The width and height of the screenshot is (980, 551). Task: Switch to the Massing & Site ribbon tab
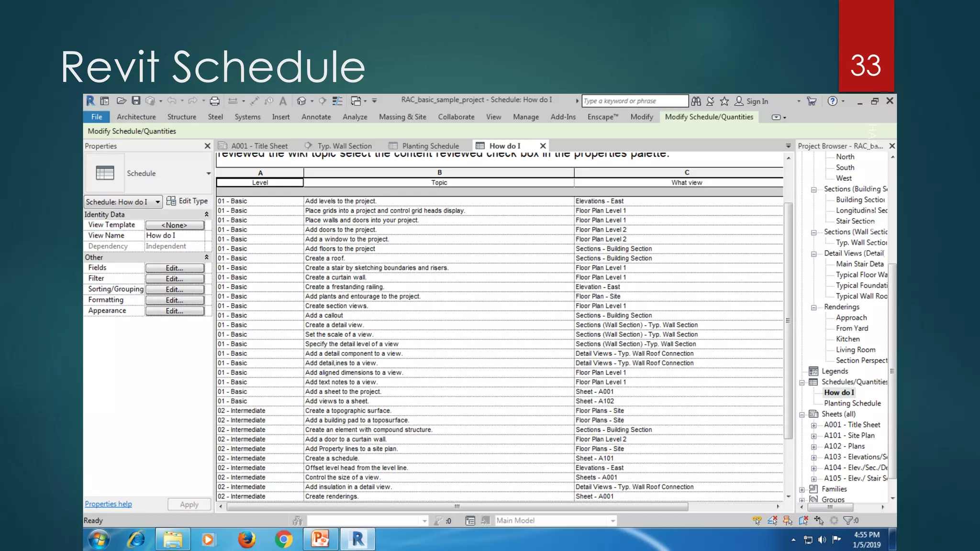click(x=402, y=117)
